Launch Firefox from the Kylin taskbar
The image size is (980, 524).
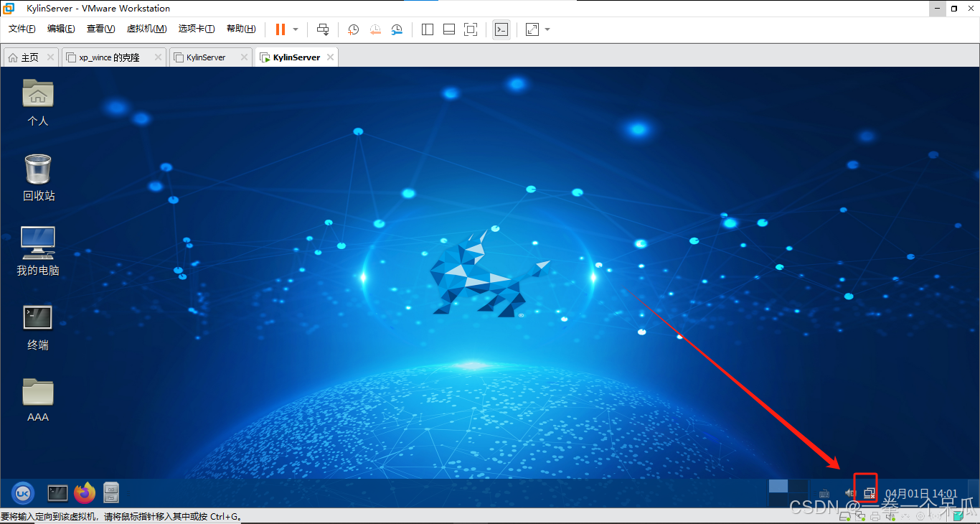85,493
